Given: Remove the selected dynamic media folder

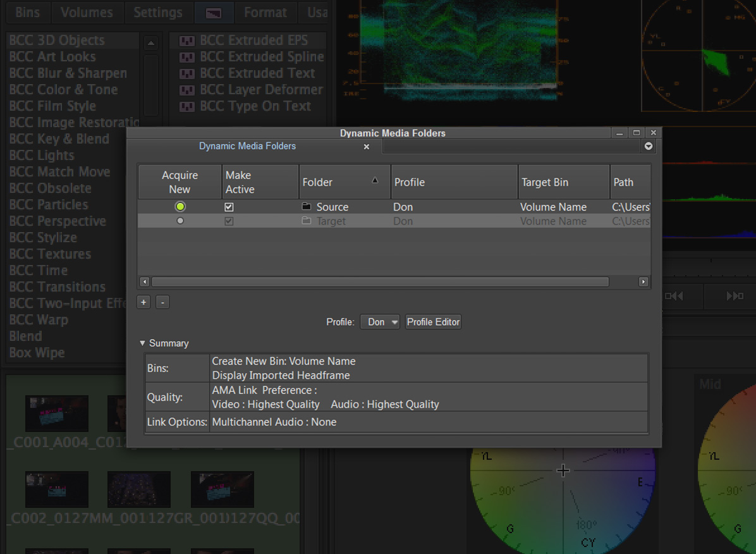Looking at the screenshot, I should 163,302.
